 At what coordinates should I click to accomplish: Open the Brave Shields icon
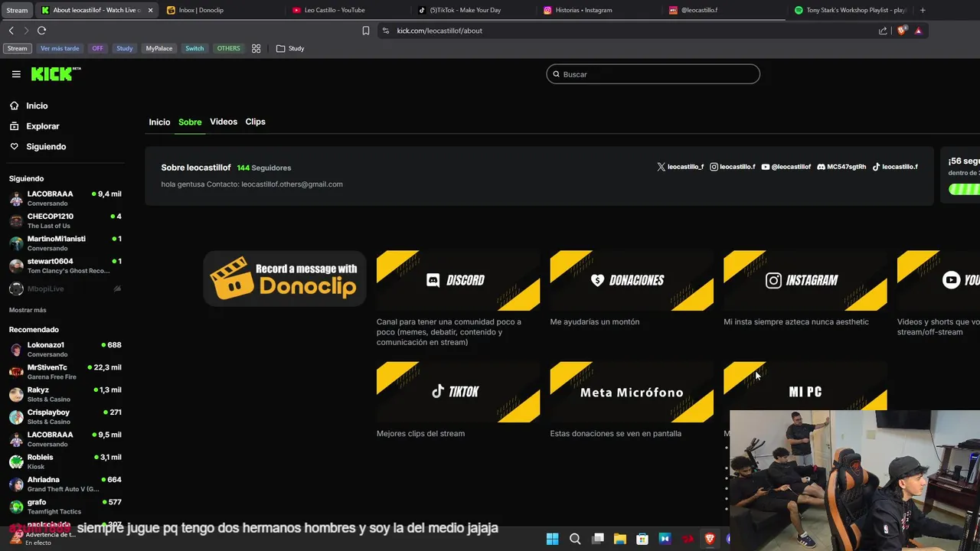click(x=901, y=31)
